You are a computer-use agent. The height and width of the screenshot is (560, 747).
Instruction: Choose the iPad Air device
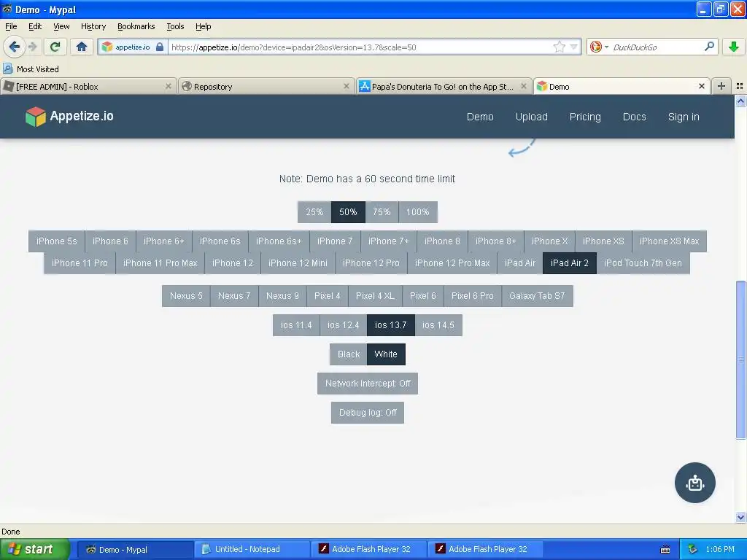coord(519,262)
